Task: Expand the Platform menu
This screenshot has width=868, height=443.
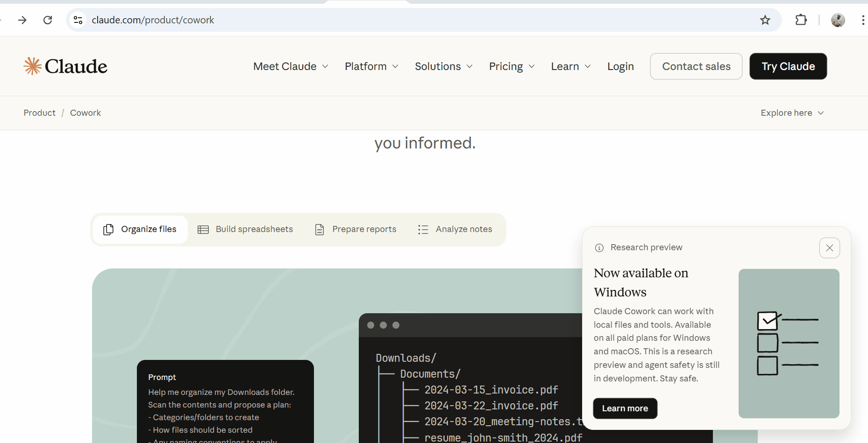Action: tap(371, 66)
